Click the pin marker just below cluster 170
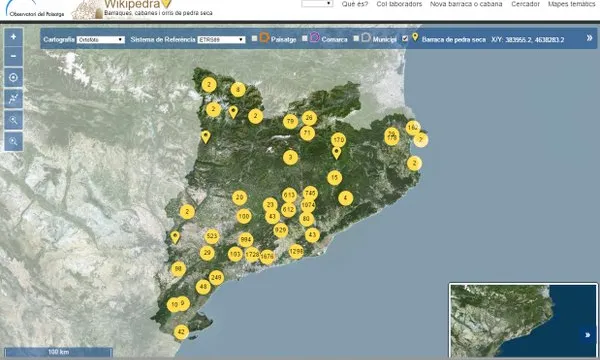 point(336,153)
